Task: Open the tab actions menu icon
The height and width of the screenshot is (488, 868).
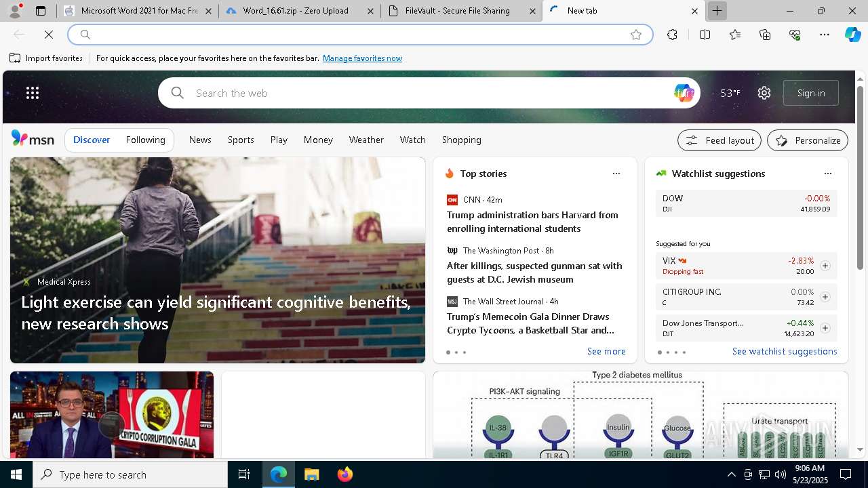Action: [41, 11]
